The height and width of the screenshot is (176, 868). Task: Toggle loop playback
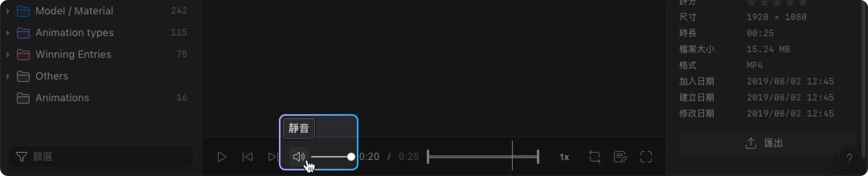595,157
